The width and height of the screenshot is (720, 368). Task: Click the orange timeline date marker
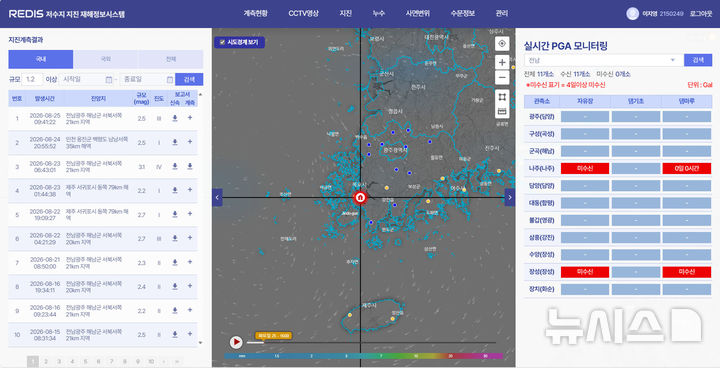tap(273, 336)
